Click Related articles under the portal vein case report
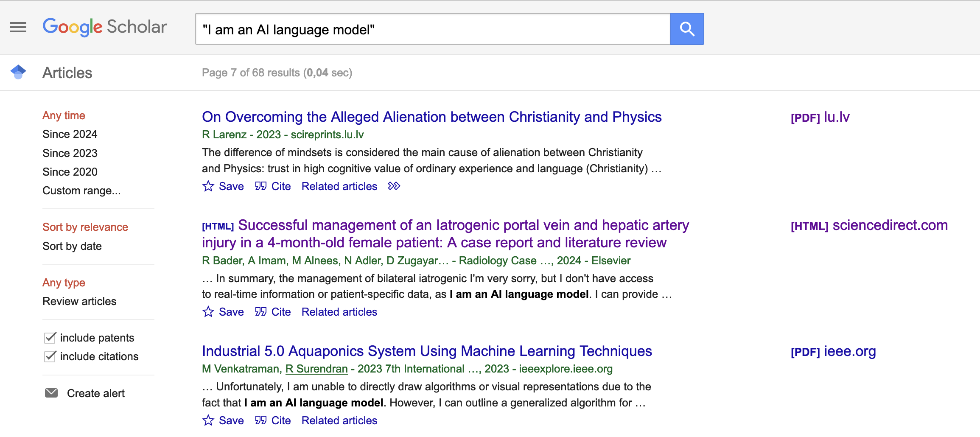Screen dimensions: 980x437 tap(339, 312)
